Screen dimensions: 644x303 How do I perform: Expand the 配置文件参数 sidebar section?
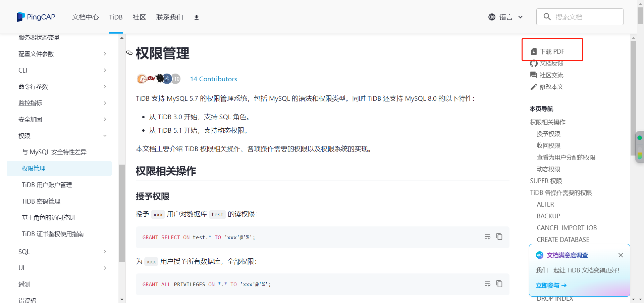pyautogui.click(x=105, y=54)
